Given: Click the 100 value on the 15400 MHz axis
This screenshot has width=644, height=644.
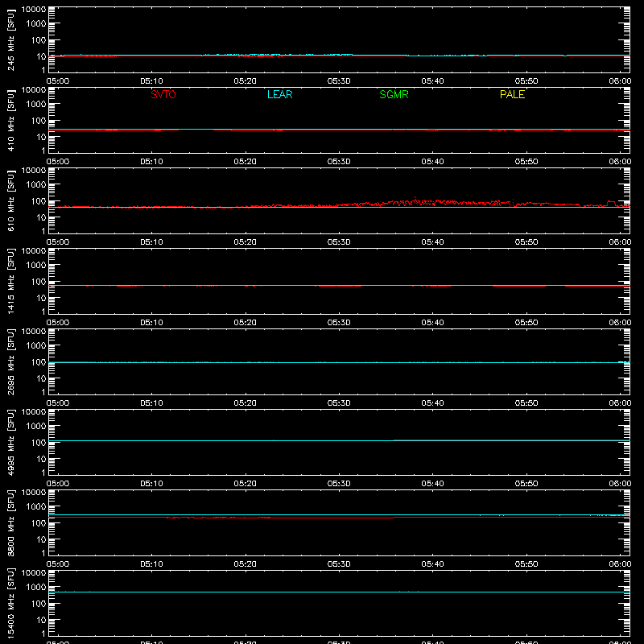Looking at the screenshot, I should coord(39,604).
